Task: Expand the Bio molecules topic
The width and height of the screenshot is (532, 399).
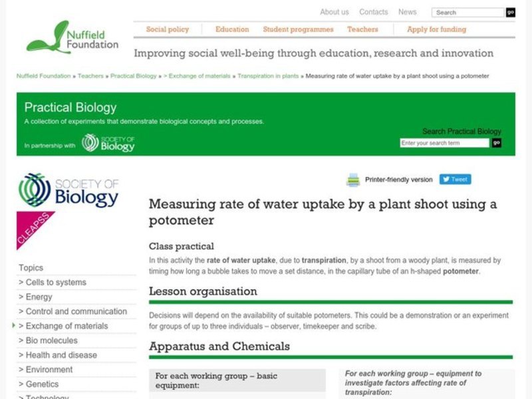Action: point(49,340)
